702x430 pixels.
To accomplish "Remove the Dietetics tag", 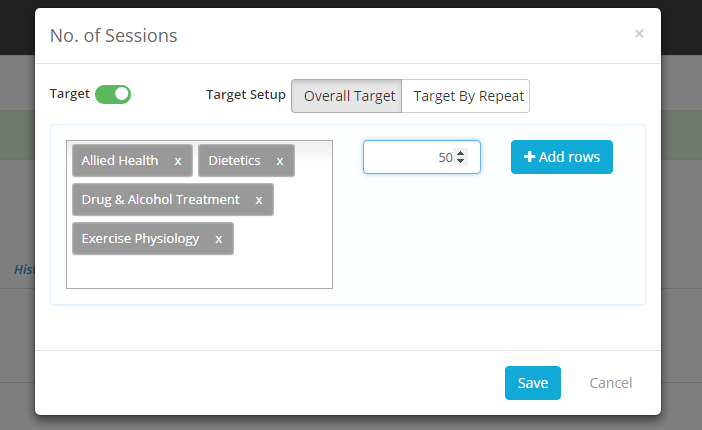I will click(x=280, y=161).
